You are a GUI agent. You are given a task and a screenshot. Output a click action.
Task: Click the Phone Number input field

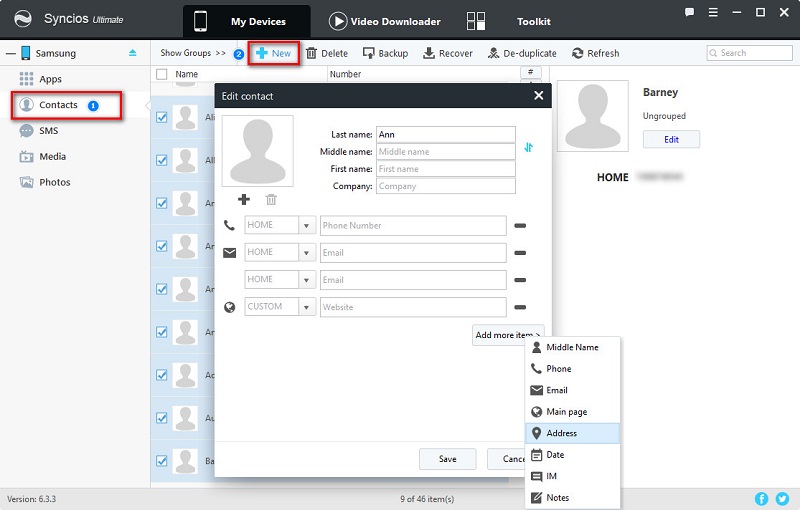click(x=413, y=225)
